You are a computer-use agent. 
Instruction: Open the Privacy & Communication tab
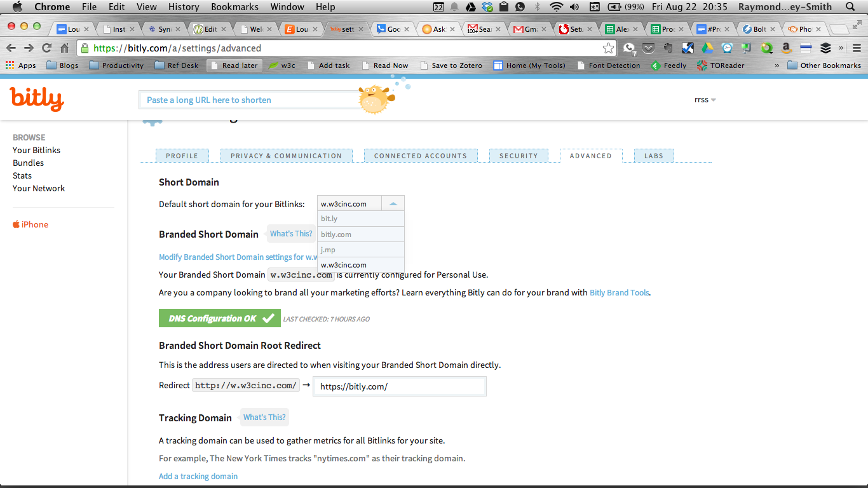point(286,156)
